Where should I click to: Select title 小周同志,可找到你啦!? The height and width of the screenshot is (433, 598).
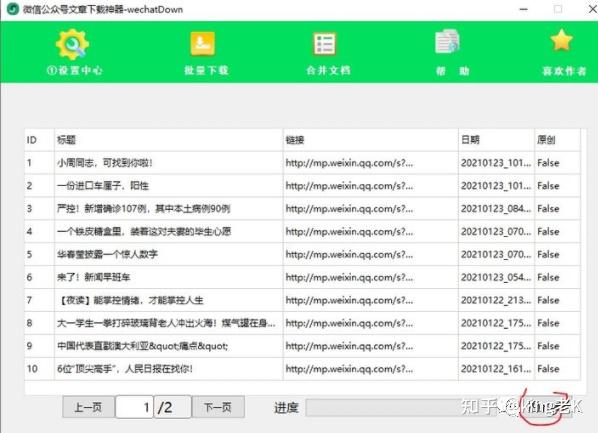(x=105, y=163)
